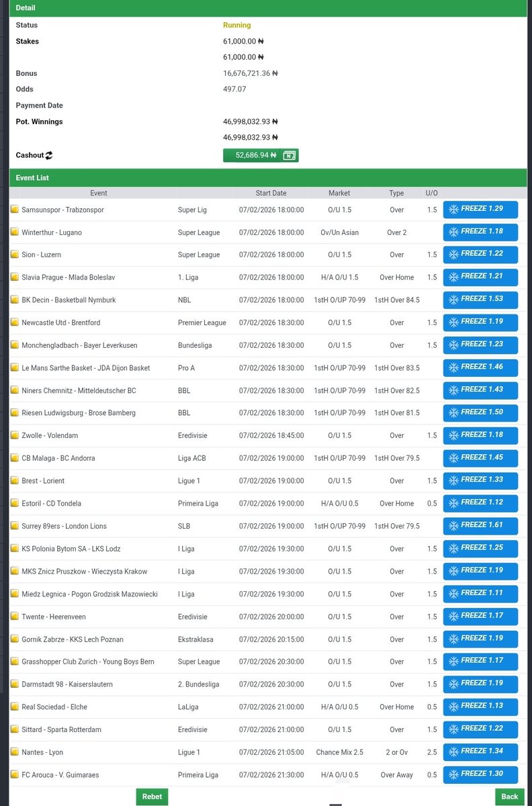The width and height of the screenshot is (532, 806).
Task: Freeze odds 1.21 for Slavia Prague match
Action: [x=480, y=277]
